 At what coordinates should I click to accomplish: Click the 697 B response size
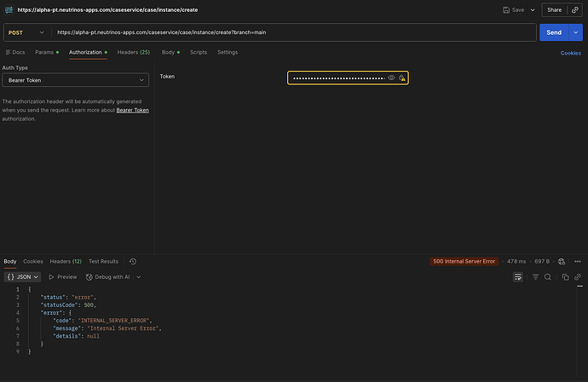(x=542, y=261)
